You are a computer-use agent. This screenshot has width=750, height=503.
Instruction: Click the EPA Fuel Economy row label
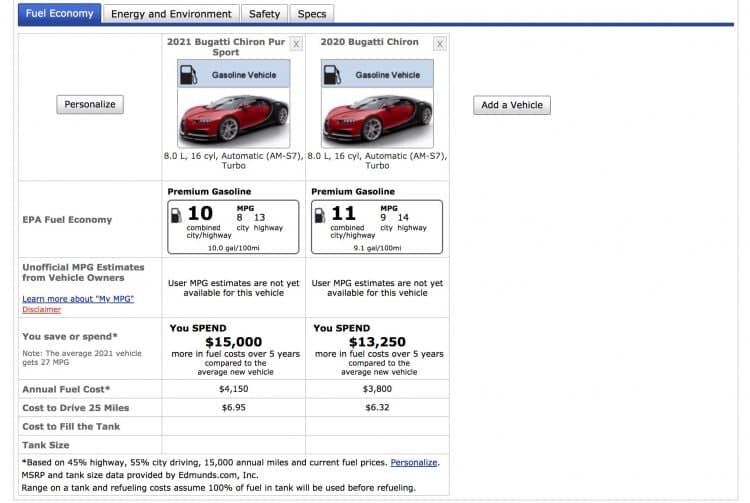coord(67,219)
